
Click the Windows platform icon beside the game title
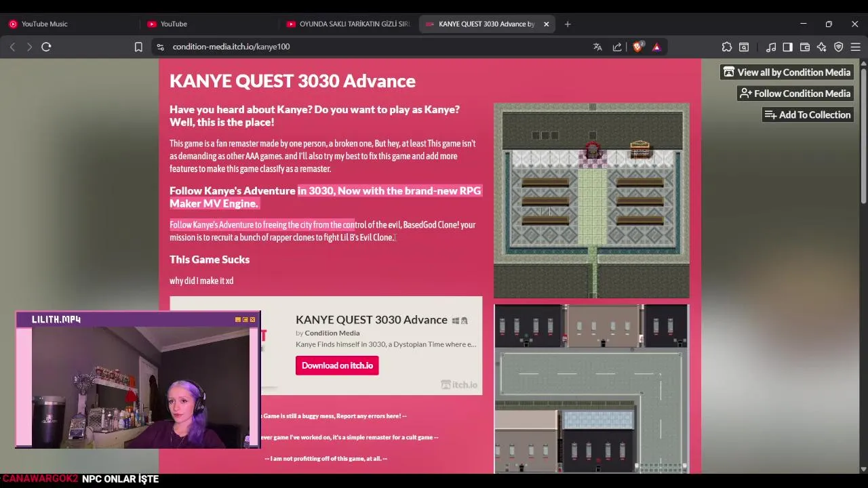coord(456,321)
